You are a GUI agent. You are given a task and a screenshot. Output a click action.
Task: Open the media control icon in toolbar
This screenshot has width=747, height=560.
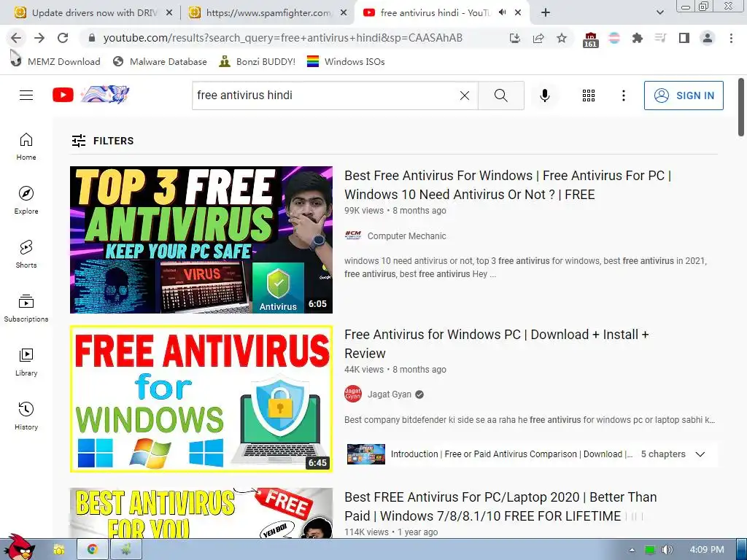pyautogui.click(x=660, y=38)
